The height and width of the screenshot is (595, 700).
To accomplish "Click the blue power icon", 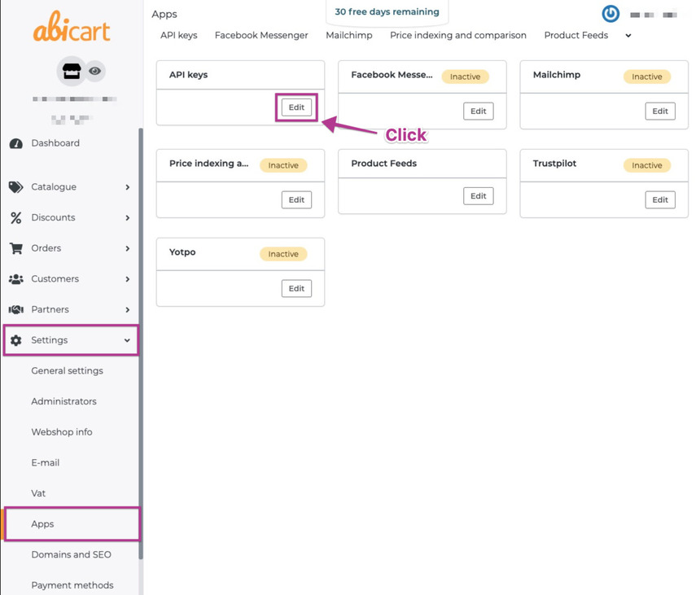I will coord(610,14).
